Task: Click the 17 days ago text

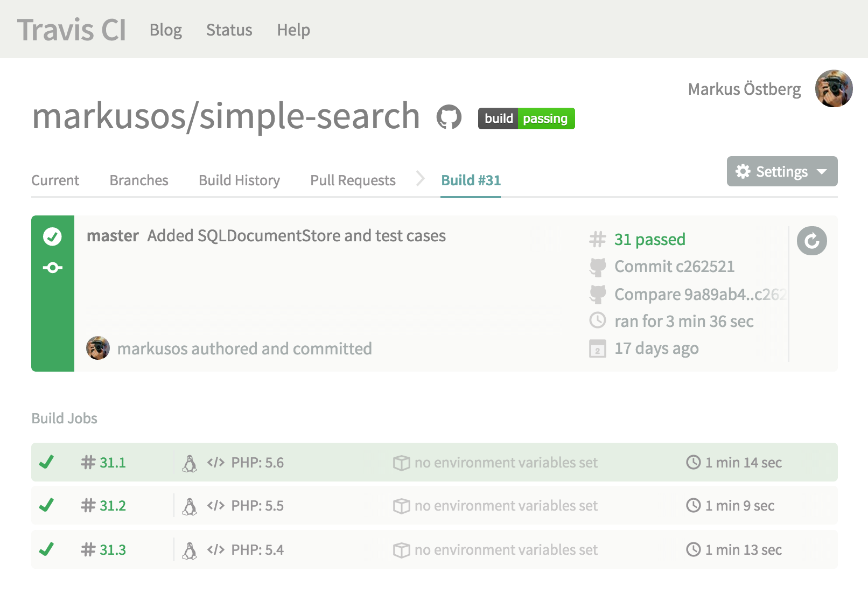Action: (x=656, y=348)
